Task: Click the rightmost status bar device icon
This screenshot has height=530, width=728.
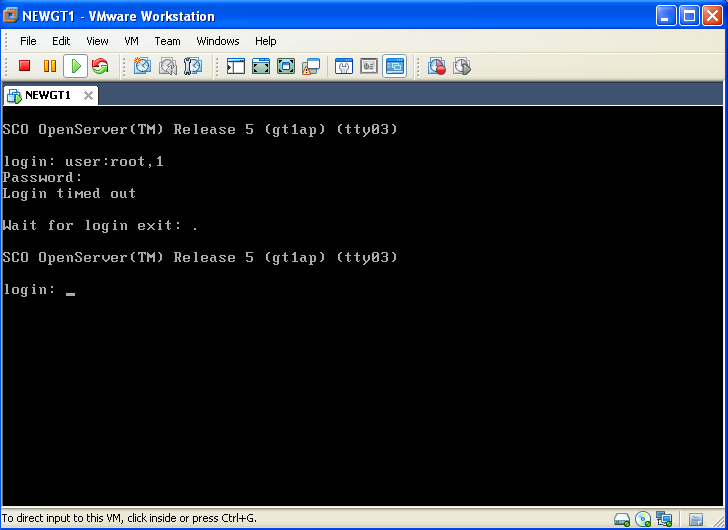Action: (x=696, y=519)
